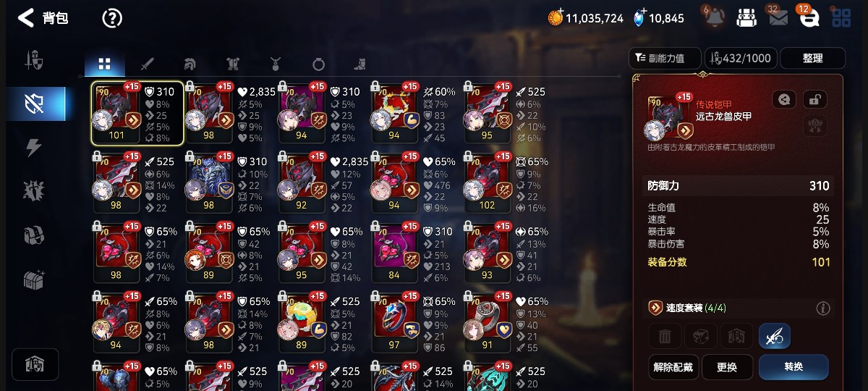
Task: Open the chat bubble icon
Action: tap(809, 17)
